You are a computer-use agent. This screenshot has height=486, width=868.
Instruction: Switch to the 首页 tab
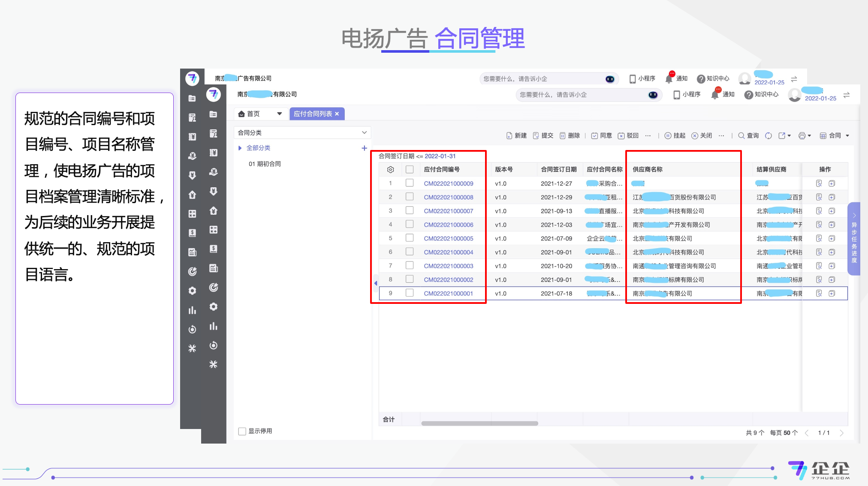[x=253, y=114]
